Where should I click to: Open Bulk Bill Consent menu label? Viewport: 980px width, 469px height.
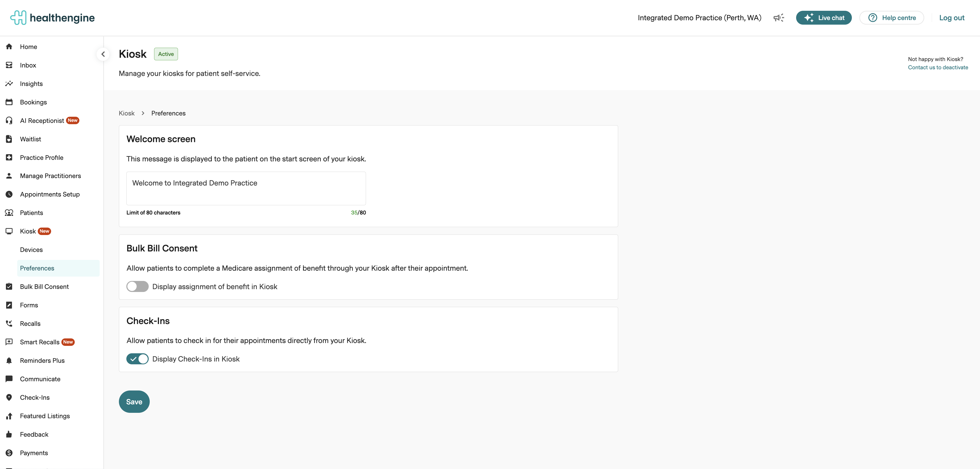click(44, 287)
